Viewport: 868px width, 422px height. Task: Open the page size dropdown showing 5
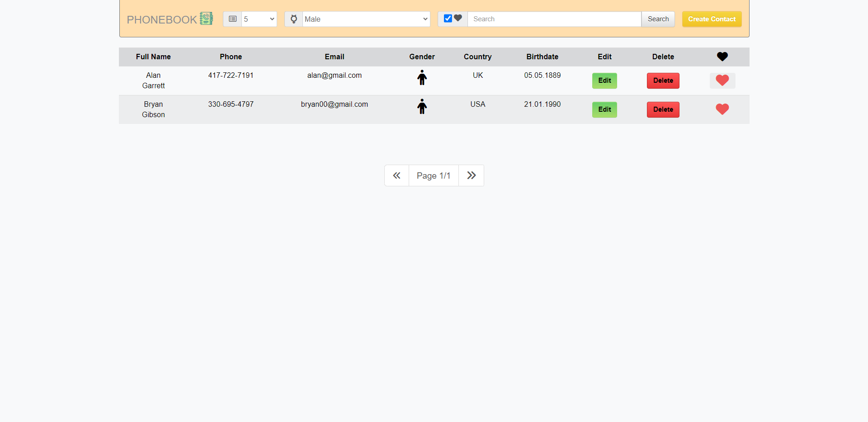click(x=259, y=19)
